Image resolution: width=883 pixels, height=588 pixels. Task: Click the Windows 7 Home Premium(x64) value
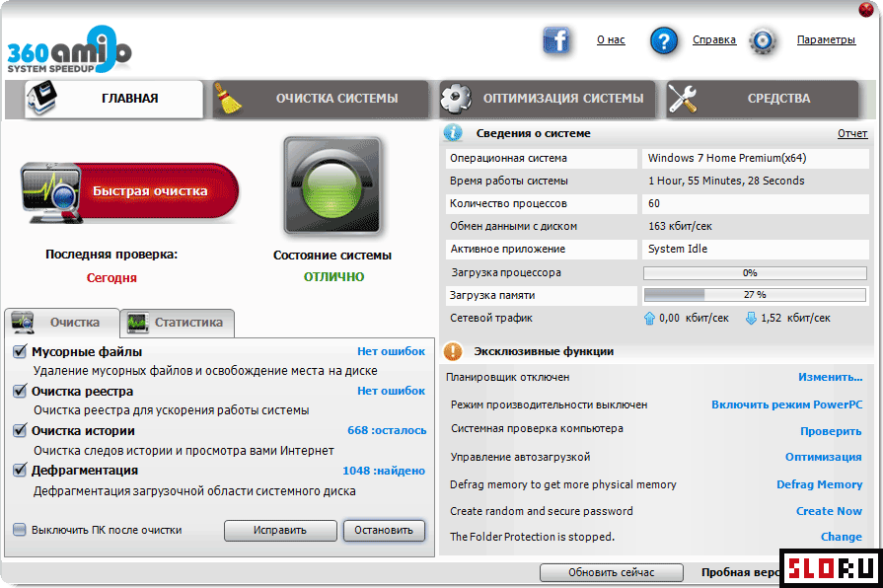tap(727, 158)
